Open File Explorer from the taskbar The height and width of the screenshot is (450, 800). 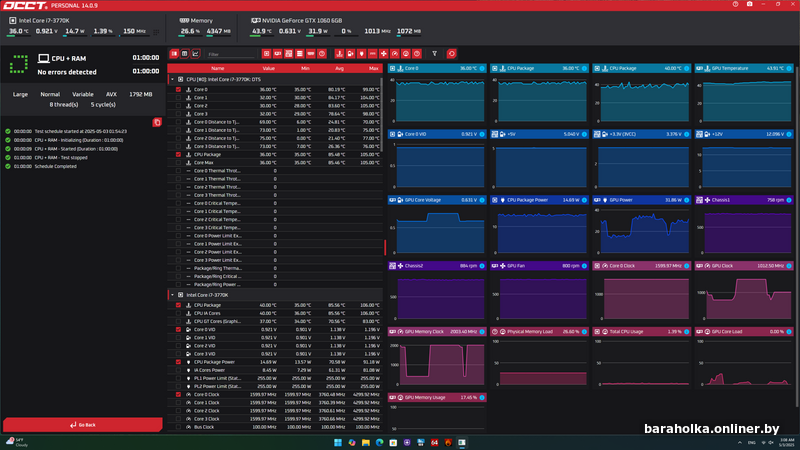[366, 442]
